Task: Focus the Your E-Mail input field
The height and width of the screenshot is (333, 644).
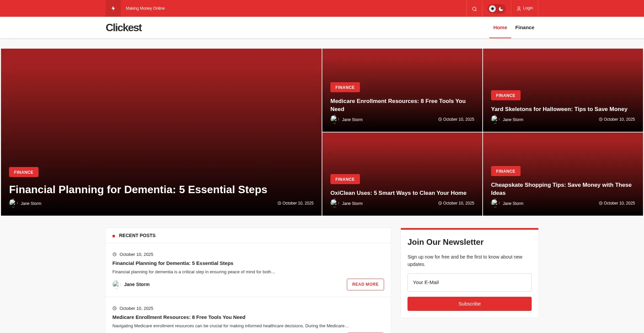Action: (x=469, y=282)
